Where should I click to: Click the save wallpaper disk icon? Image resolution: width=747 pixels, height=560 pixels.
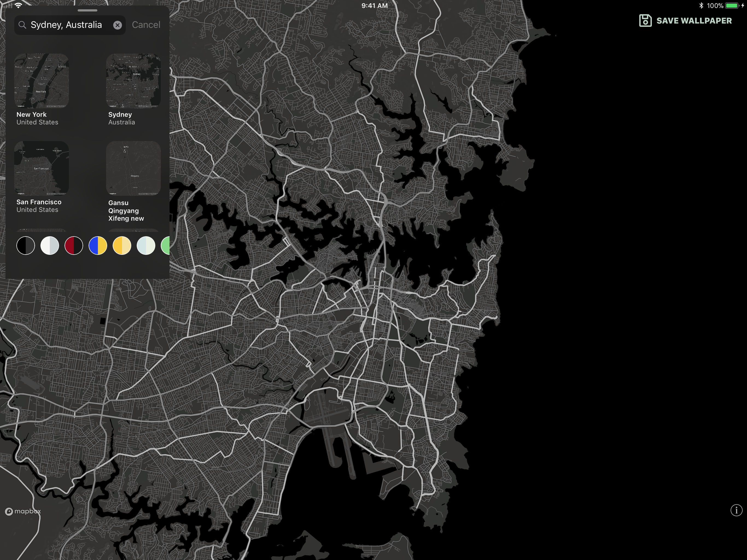click(x=645, y=21)
